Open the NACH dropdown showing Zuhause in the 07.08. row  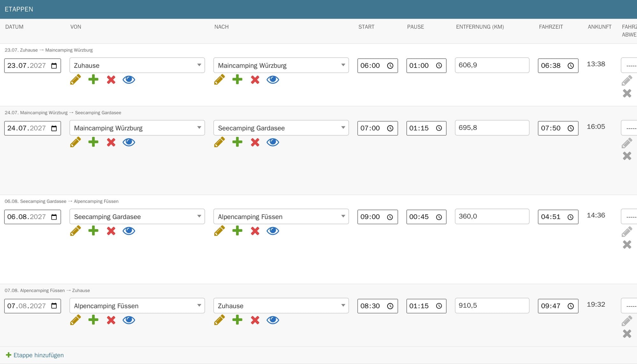[x=281, y=306]
